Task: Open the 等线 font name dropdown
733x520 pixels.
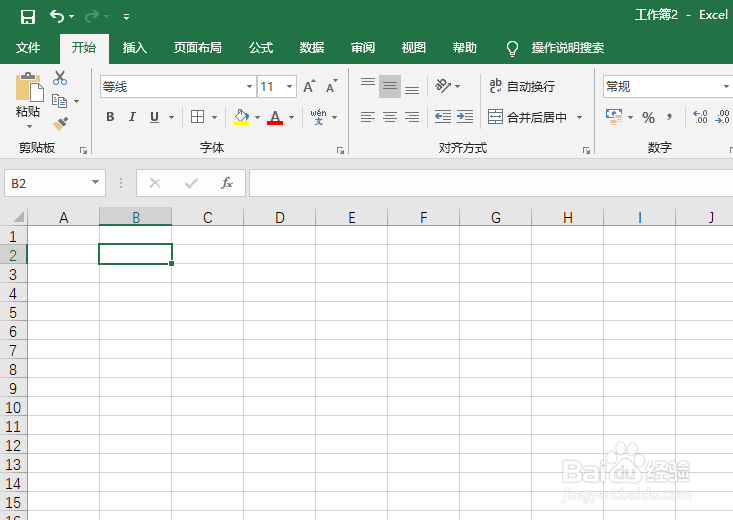Action: (x=249, y=87)
